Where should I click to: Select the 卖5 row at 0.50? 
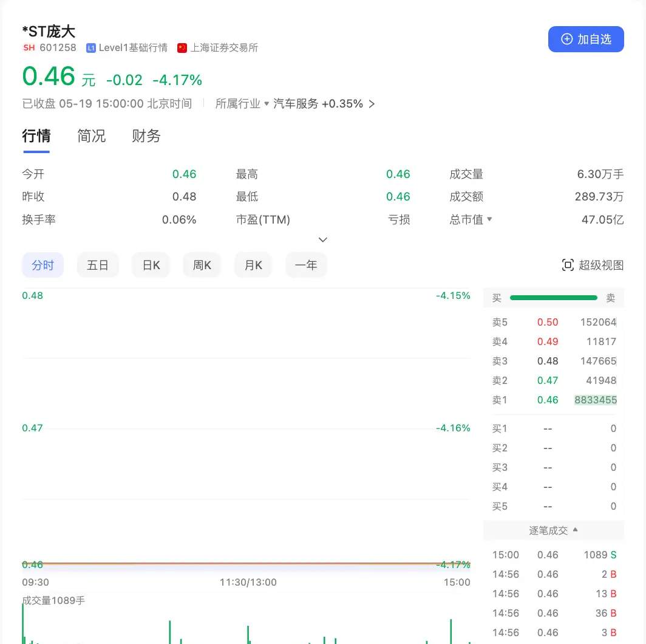[x=554, y=322]
